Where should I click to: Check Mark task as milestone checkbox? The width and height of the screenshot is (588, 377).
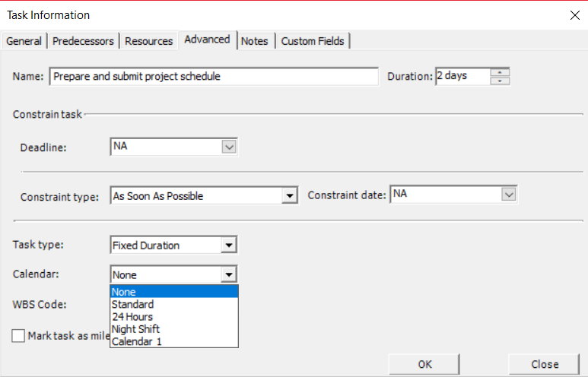pyautogui.click(x=18, y=336)
